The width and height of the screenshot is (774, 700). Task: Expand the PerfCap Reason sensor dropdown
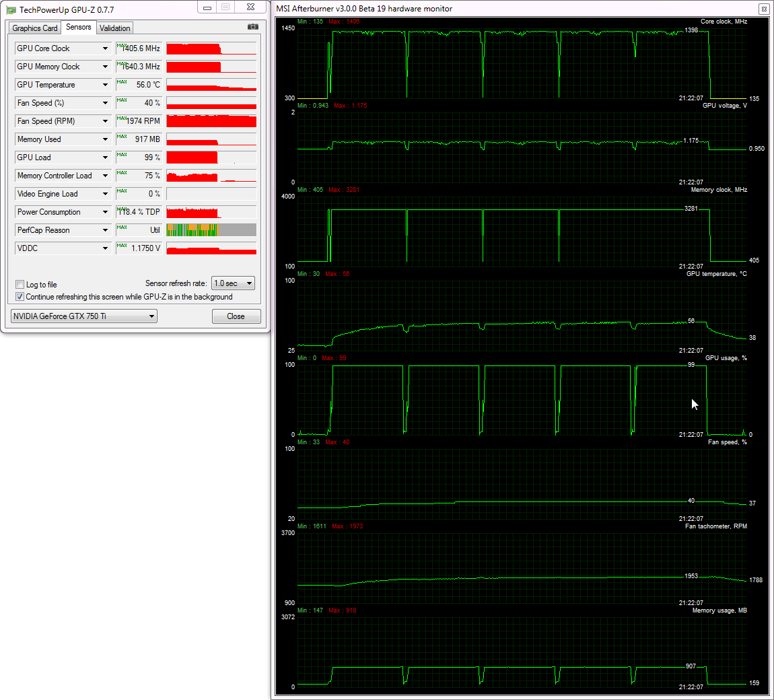coord(104,230)
